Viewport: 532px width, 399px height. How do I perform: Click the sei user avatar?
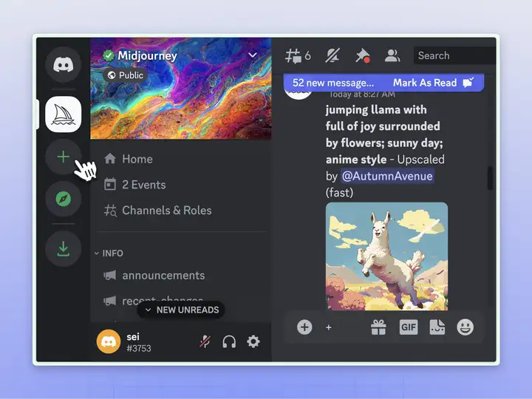pyautogui.click(x=109, y=341)
